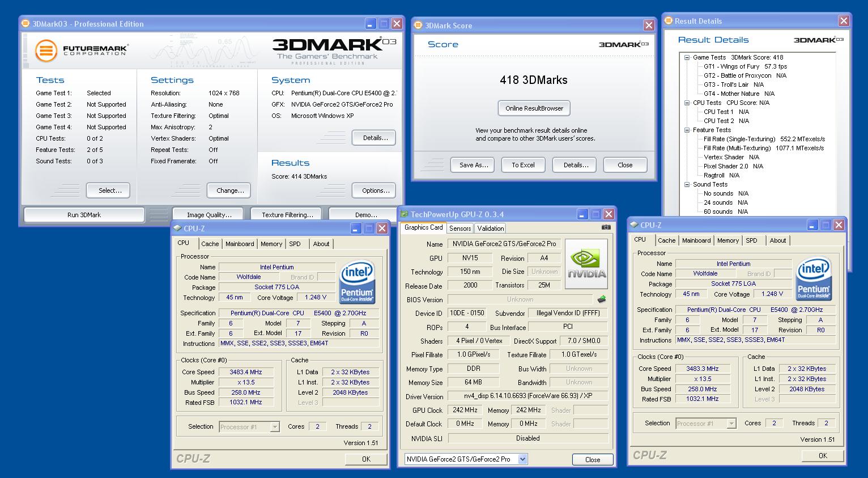868x478 pixels.
Task: Open the Cache tab in left CPU-Z
Action: [x=210, y=244]
